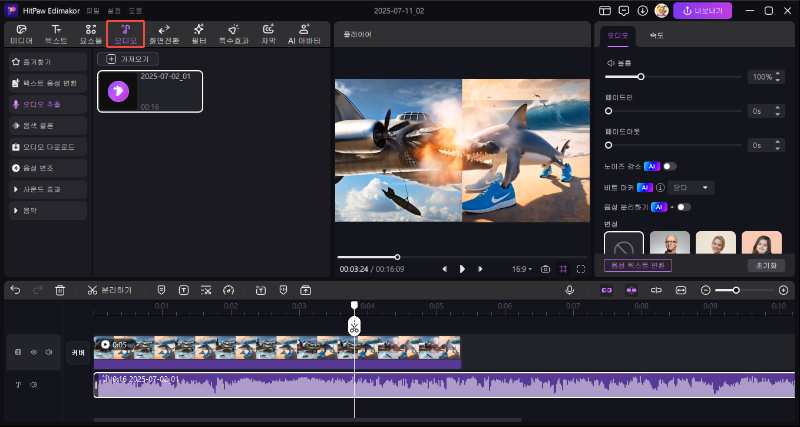Viewport: 800px width, 427px height.
Task: Take a snapshot with the camera icon
Action: coord(545,269)
